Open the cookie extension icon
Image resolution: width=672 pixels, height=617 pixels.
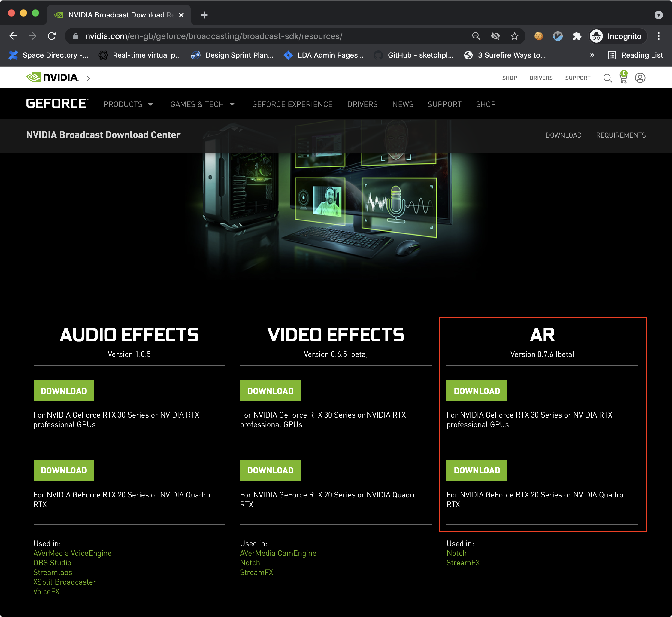[x=539, y=36]
